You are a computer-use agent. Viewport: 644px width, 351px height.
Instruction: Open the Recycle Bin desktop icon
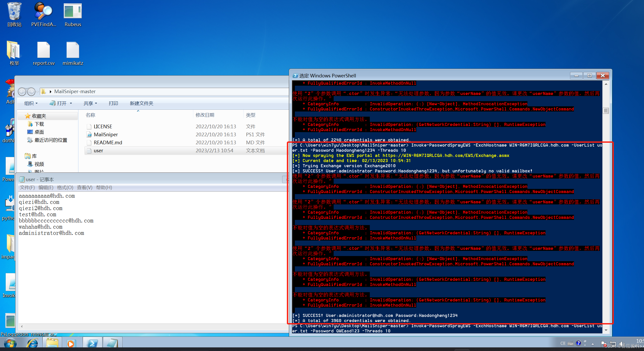(14, 14)
